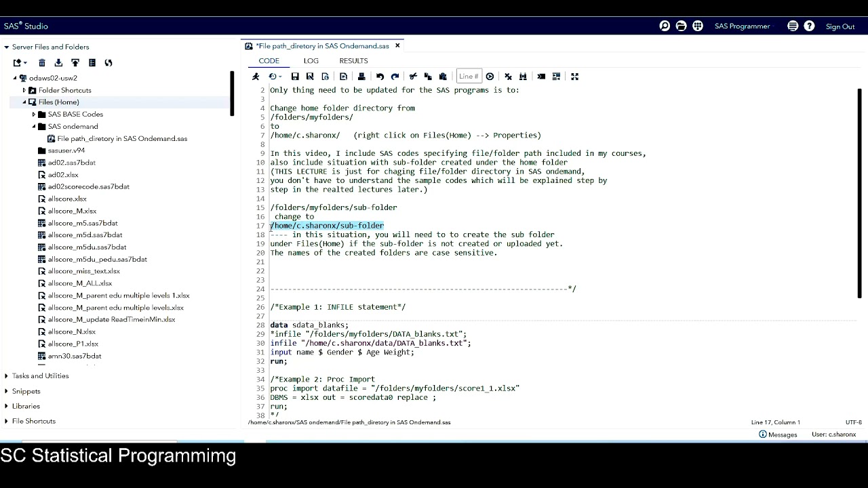Close the File path_diretory program tab
Image resolution: width=868 pixels, height=488 pixels.
click(x=398, y=46)
